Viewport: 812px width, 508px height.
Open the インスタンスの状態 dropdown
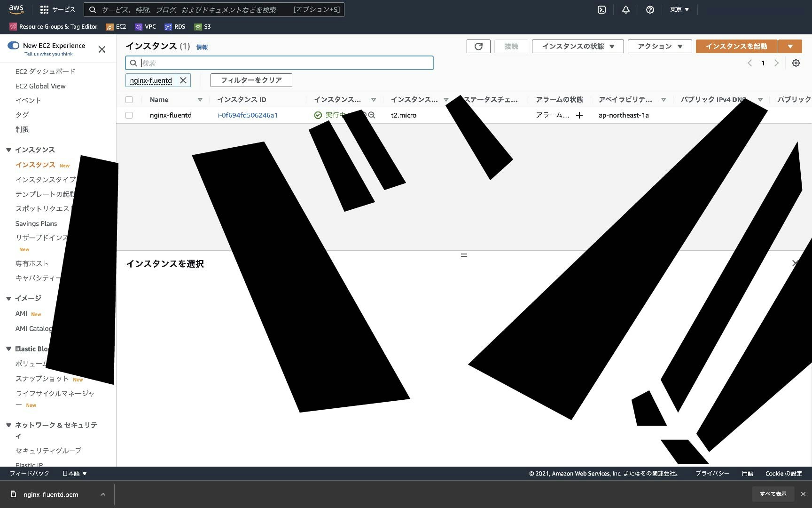(578, 46)
